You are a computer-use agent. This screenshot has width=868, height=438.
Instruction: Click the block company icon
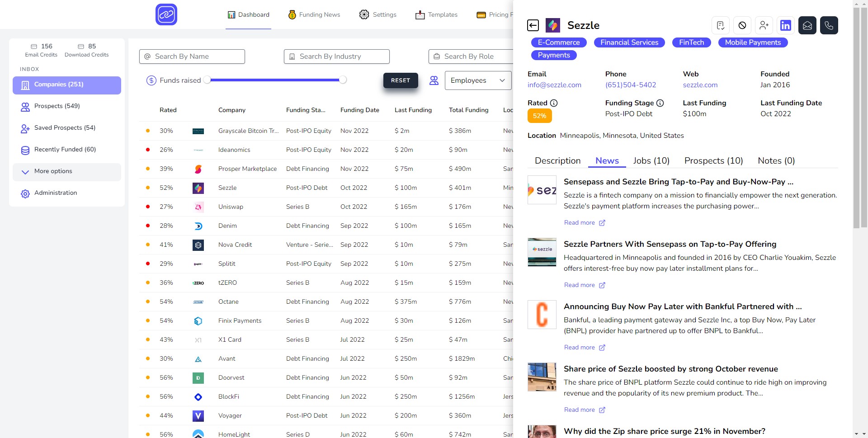click(742, 25)
